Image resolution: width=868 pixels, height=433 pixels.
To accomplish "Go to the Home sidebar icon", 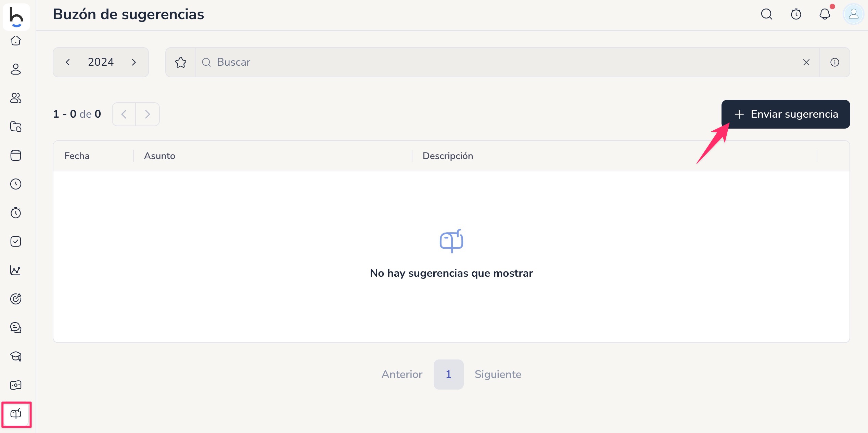I will (x=16, y=41).
